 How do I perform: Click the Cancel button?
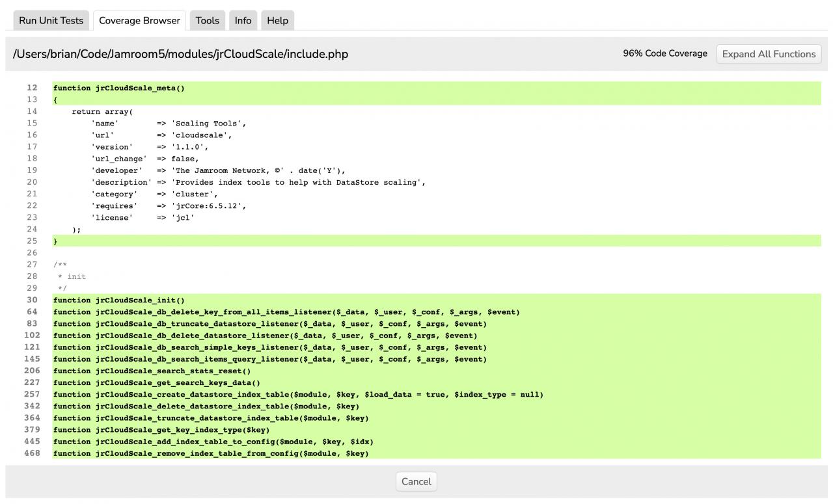[x=416, y=481]
